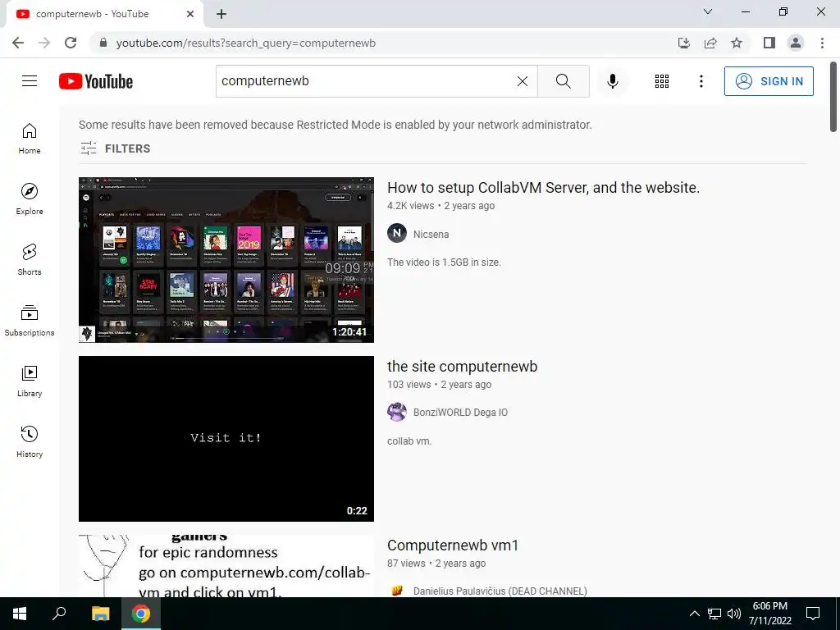Open Library in the sidebar
The height and width of the screenshot is (630, 840).
(x=30, y=381)
